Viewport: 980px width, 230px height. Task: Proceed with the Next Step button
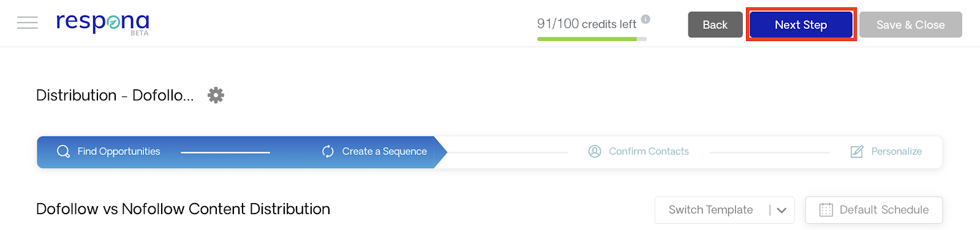pyautogui.click(x=801, y=24)
